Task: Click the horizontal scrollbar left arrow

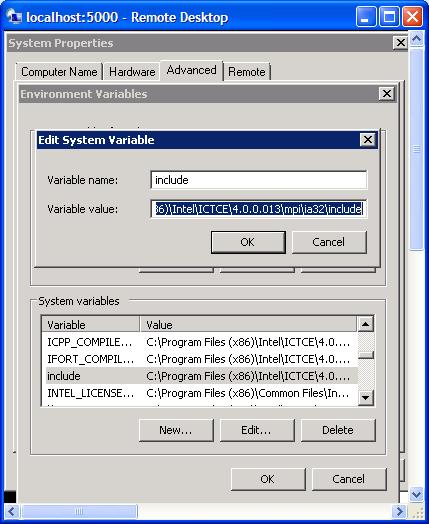Action: tap(12, 511)
